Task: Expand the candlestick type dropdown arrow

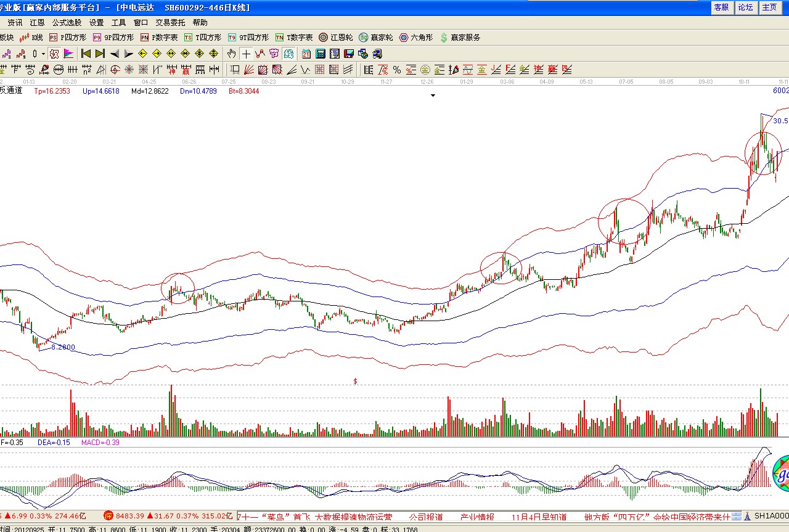Action: tap(43, 54)
